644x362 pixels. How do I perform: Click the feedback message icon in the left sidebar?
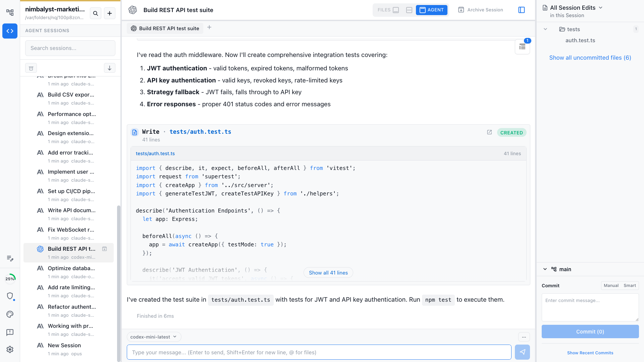tap(10, 332)
